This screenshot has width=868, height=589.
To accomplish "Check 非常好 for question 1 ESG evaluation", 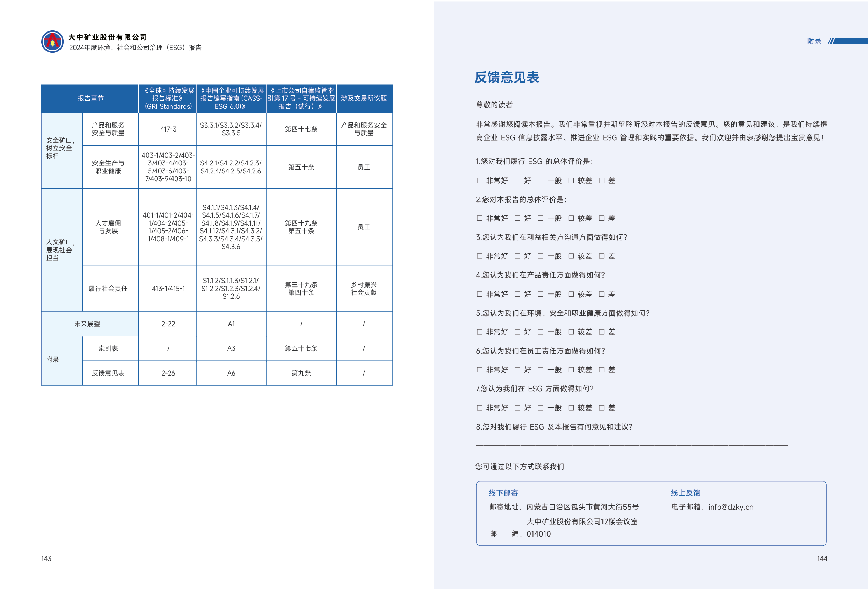I will 479,180.
